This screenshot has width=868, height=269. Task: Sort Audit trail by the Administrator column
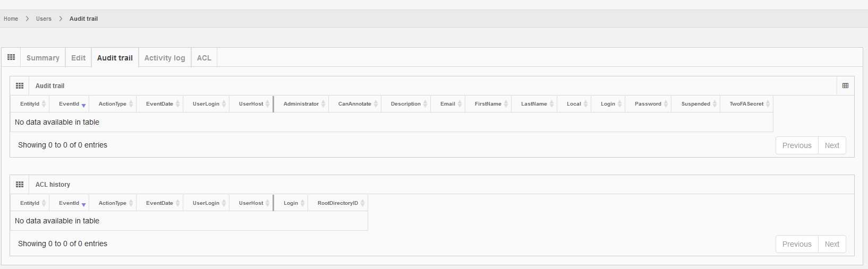[x=301, y=104]
